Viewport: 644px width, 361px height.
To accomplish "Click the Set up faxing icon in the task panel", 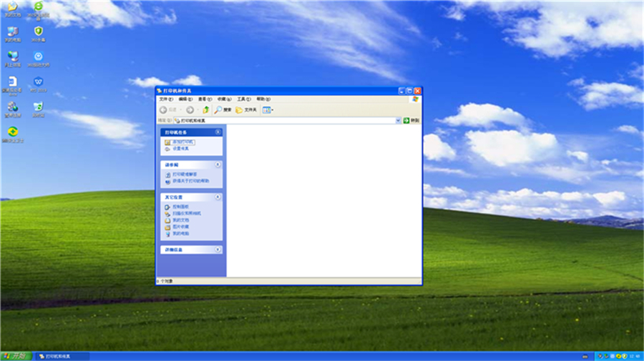I will (167, 149).
